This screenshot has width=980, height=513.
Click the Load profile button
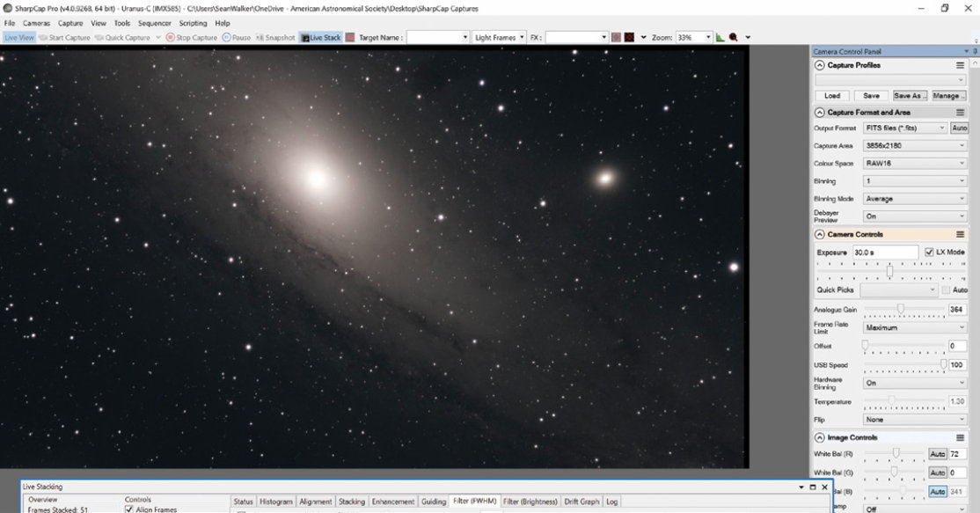click(x=832, y=96)
